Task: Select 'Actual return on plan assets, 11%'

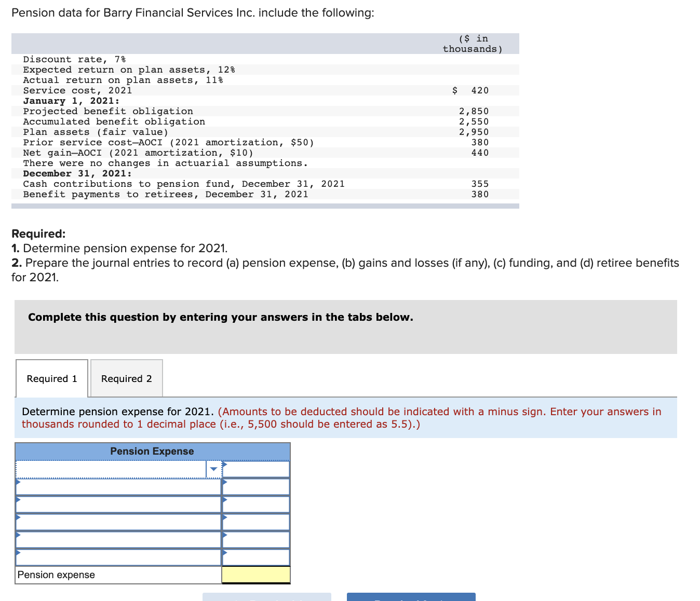Action: [123, 80]
